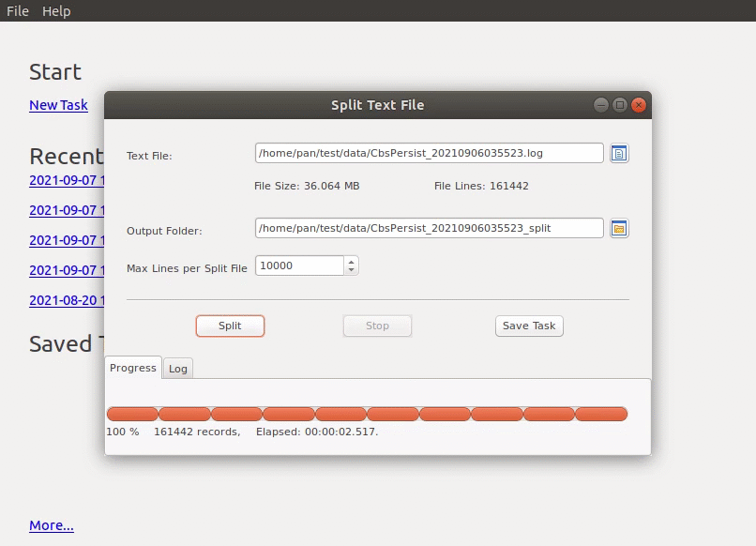Click the Output Folder path field

[429, 228]
